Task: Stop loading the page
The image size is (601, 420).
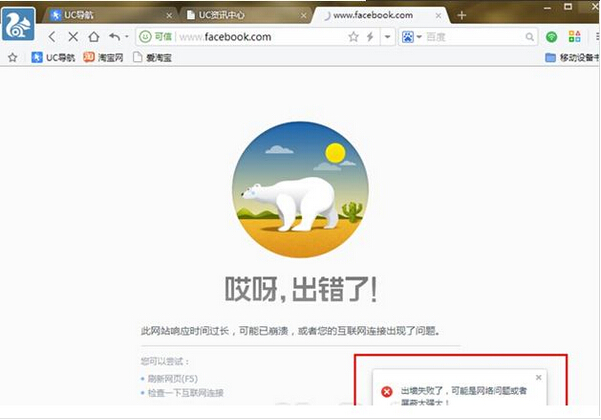Action: click(73, 37)
